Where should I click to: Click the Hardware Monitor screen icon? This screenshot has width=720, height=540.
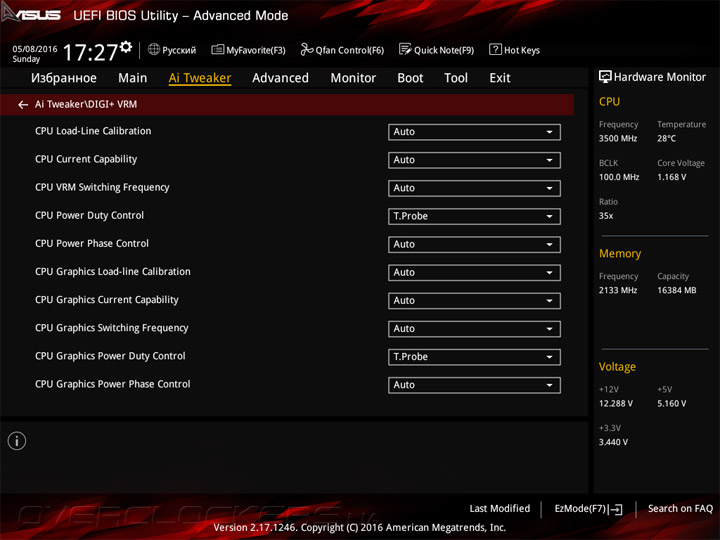point(605,77)
